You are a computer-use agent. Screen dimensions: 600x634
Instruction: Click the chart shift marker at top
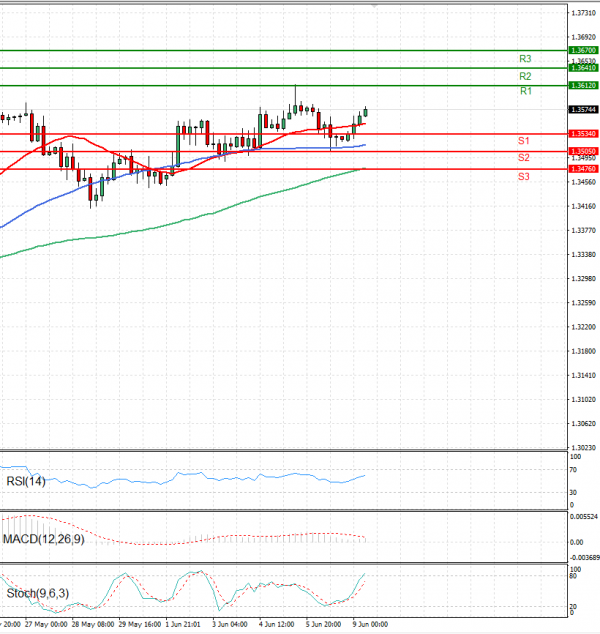coord(374,6)
